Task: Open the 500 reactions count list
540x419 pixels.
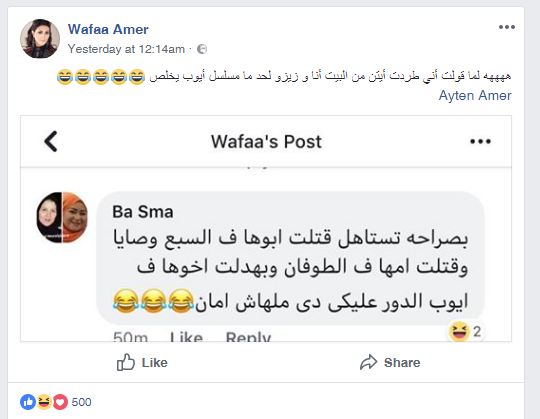Action: click(x=81, y=402)
